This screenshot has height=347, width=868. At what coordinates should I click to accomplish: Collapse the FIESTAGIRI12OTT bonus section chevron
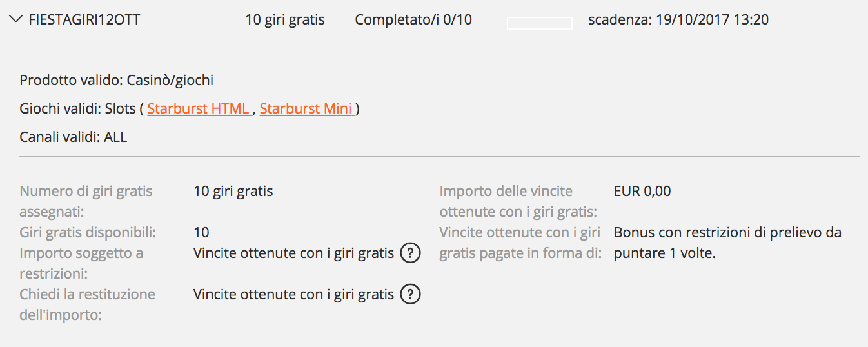tap(15, 20)
